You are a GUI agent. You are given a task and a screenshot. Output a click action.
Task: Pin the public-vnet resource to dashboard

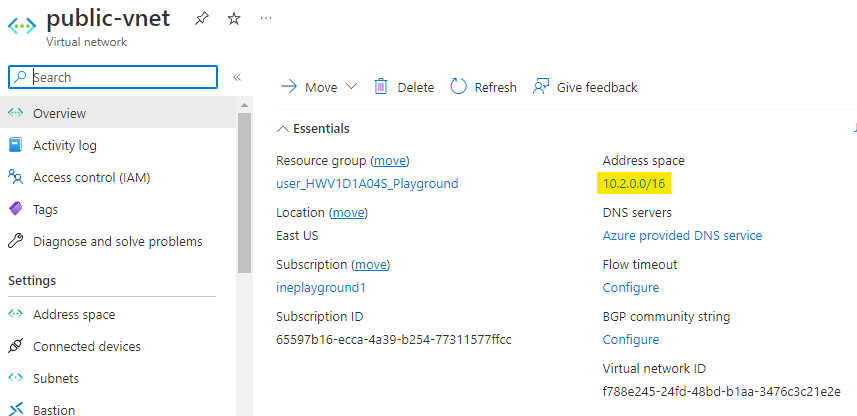point(201,19)
